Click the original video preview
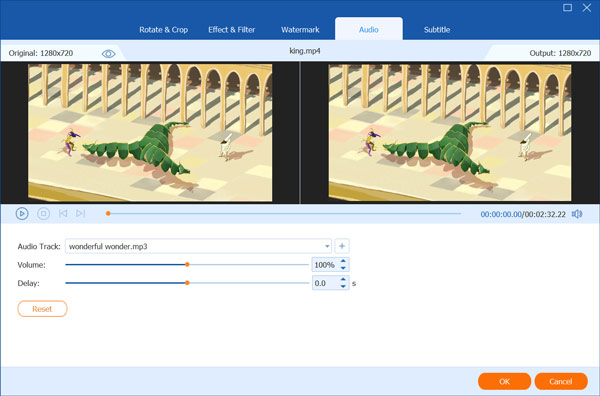Screen dimensions: 600x396 tap(150, 132)
